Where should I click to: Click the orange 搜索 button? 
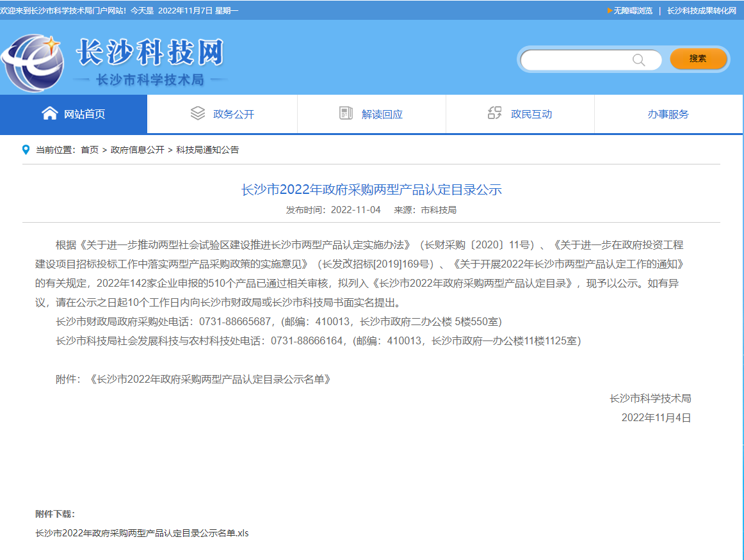point(698,59)
